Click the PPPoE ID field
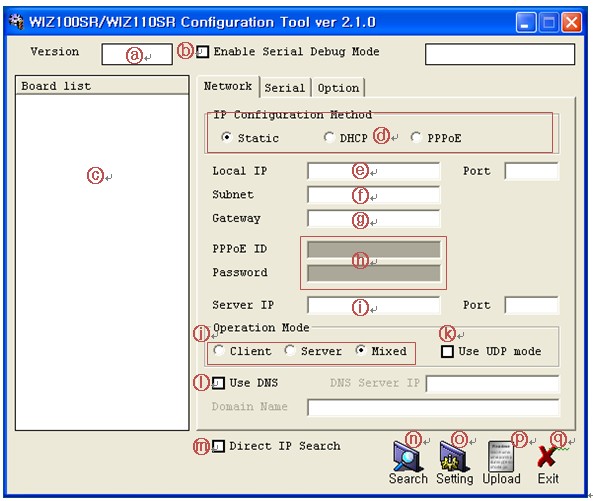Screen dimensions: 593x501 click(374, 250)
